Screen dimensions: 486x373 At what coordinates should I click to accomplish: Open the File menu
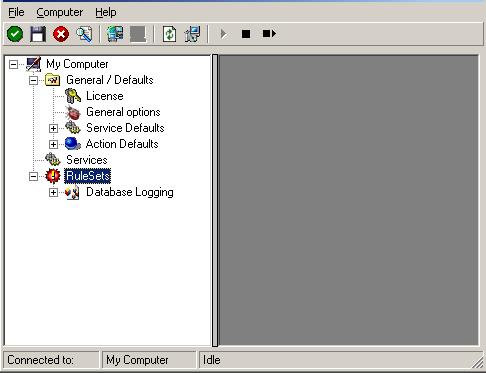16,12
